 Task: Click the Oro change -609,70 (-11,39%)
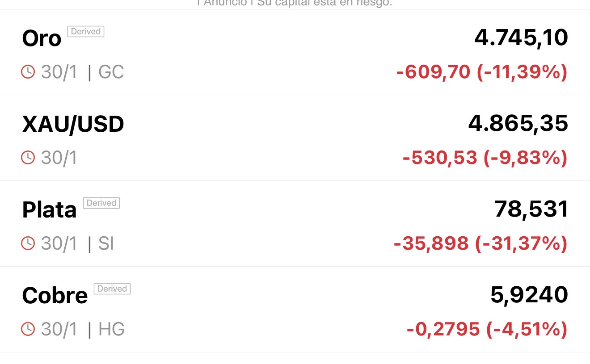(482, 72)
